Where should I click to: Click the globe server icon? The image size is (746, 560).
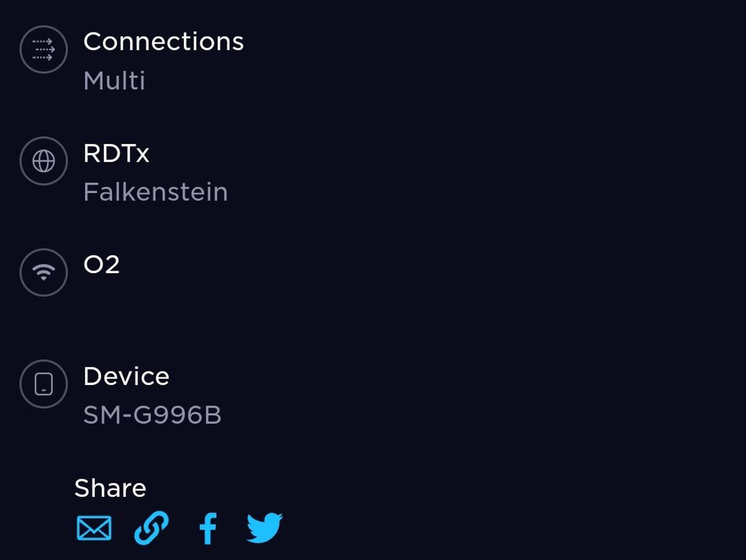(x=43, y=161)
